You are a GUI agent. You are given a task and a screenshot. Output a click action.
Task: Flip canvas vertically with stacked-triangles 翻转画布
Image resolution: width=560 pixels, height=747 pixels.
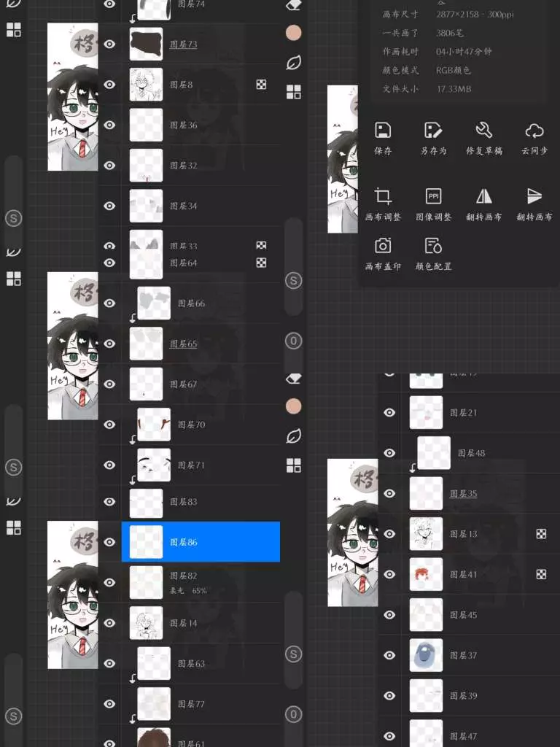534,197
